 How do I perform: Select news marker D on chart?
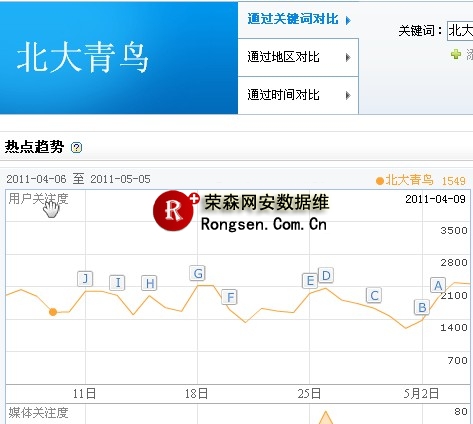coord(326,275)
